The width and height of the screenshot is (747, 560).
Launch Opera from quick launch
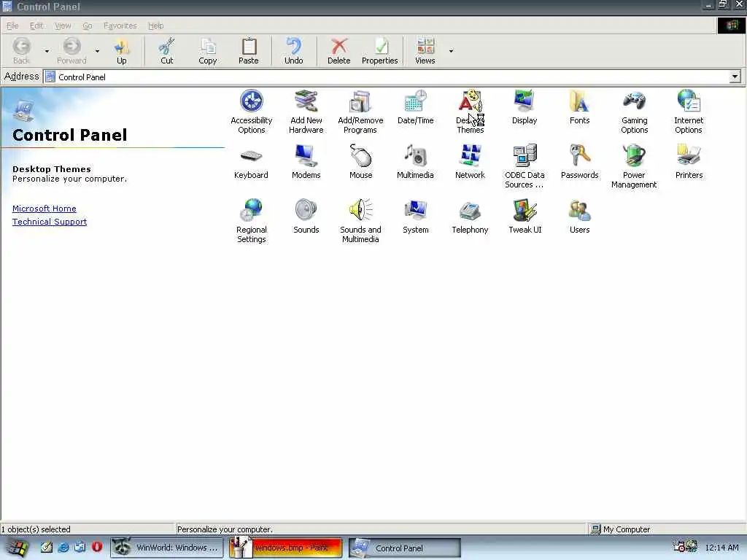97,547
